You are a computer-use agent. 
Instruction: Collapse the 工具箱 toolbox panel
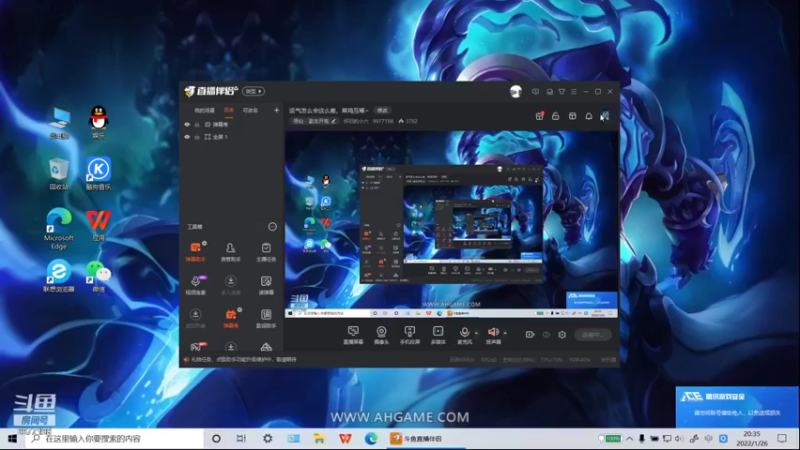(272, 227)
